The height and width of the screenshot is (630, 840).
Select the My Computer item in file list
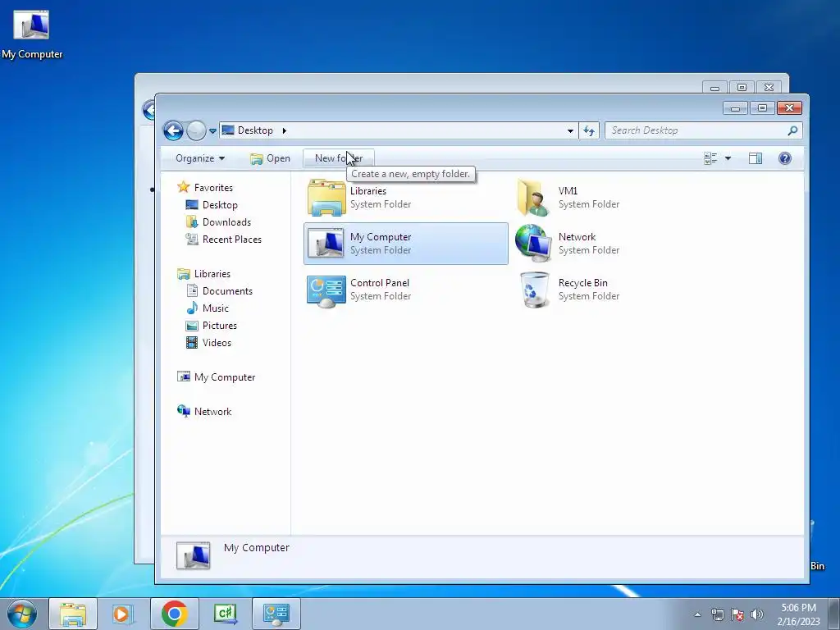[405, 244]
